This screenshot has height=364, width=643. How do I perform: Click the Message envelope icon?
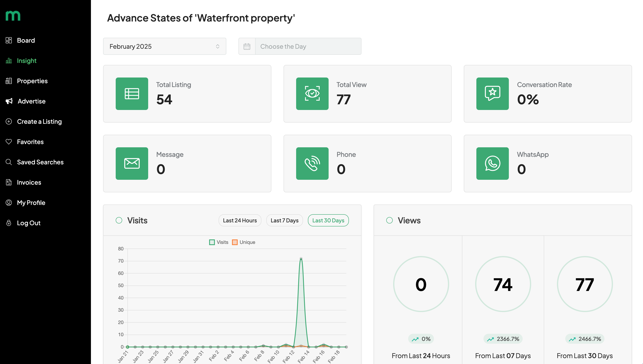(x=132, y=163)
